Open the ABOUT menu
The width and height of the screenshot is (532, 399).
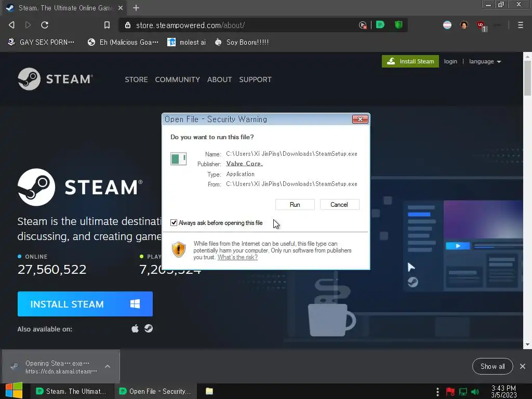pyautogui.click(x=220, y=79)
